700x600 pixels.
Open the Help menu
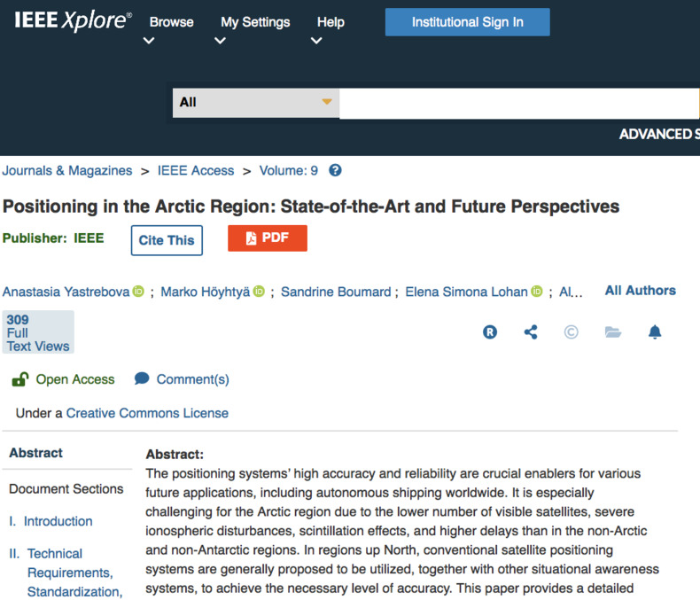pyautogui.click(x=331, y=22)
